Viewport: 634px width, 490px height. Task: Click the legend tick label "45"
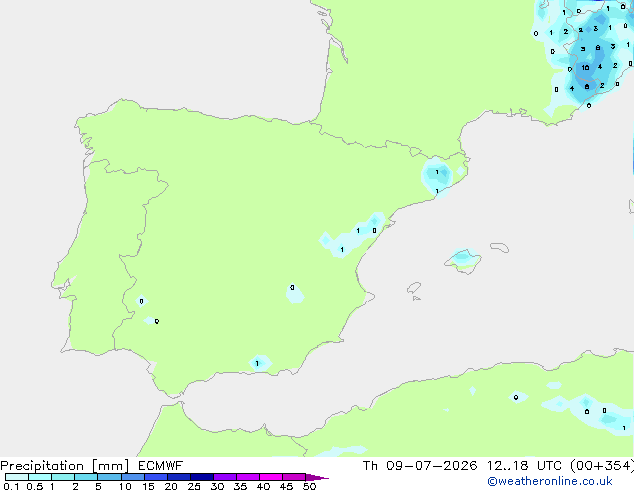point(286,486)
